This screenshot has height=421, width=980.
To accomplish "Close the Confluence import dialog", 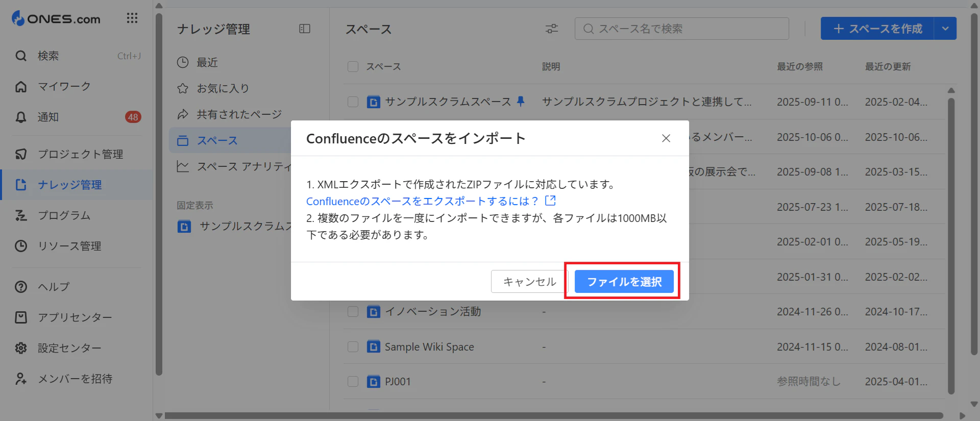I will tap(666, 138).
